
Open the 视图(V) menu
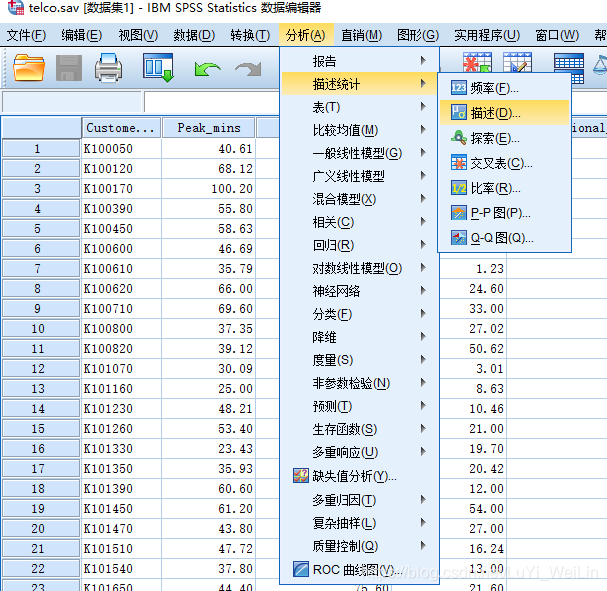pyautogui.click(x=138, y=35)
